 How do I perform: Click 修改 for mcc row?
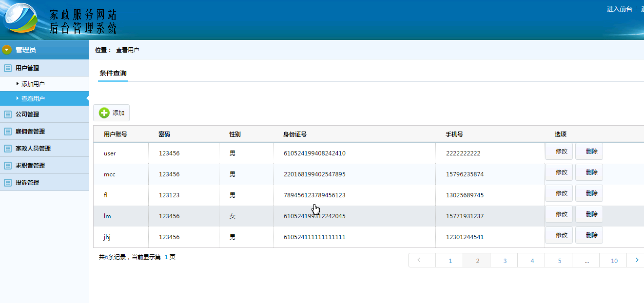pyautogui.click(x=559, y=172)
